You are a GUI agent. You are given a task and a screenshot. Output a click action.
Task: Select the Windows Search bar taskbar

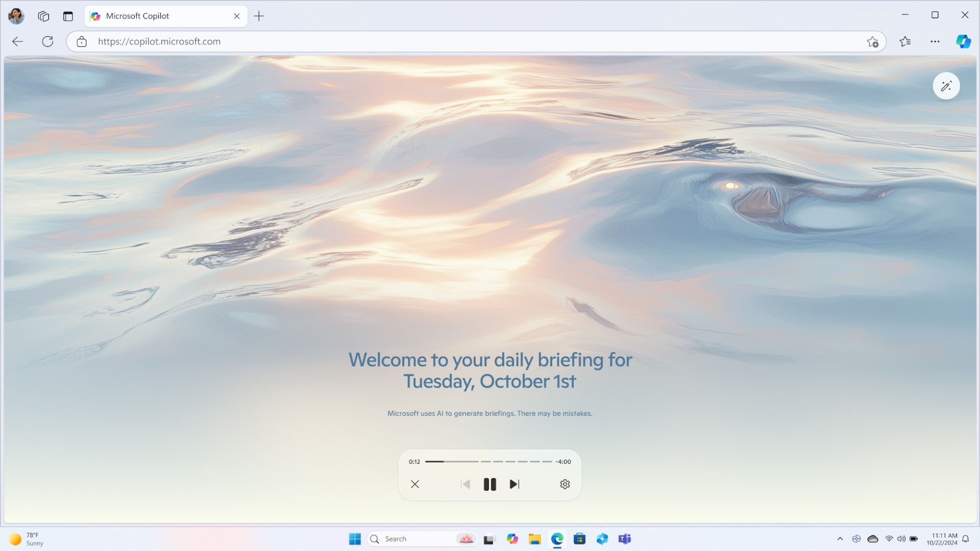click(410, 538)
